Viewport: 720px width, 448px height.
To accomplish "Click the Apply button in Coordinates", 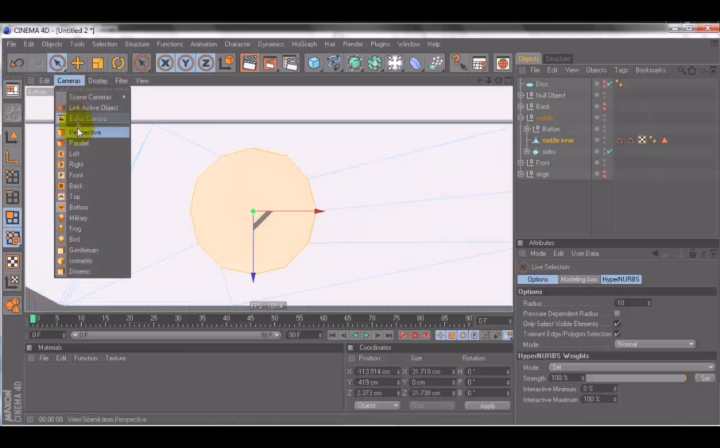I will coord(487,406).
